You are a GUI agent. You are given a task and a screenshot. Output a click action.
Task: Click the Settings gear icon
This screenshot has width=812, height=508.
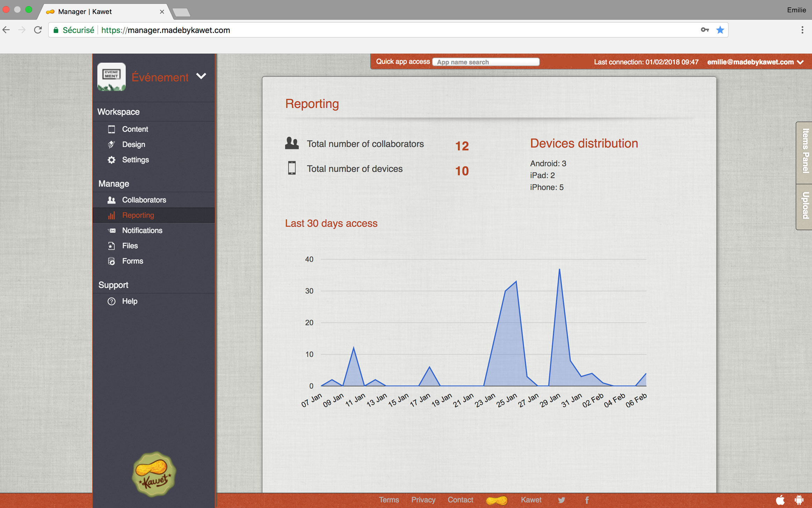[111, 160]
